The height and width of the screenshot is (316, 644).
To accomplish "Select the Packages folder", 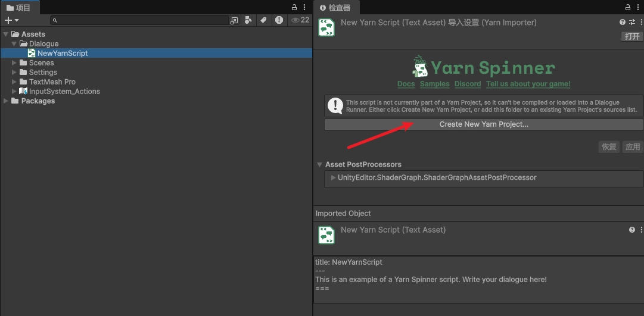I will point(38,101).
